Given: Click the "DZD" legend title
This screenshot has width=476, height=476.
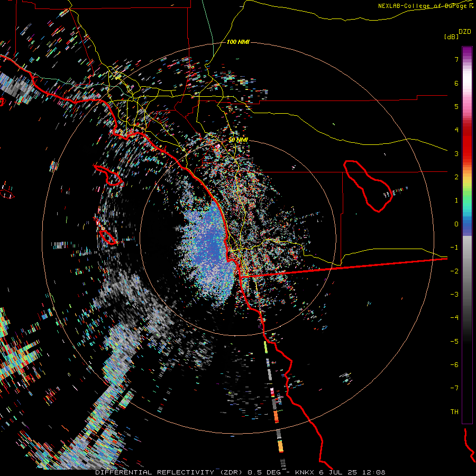Looking at the screenshot, I should [465, 32].
